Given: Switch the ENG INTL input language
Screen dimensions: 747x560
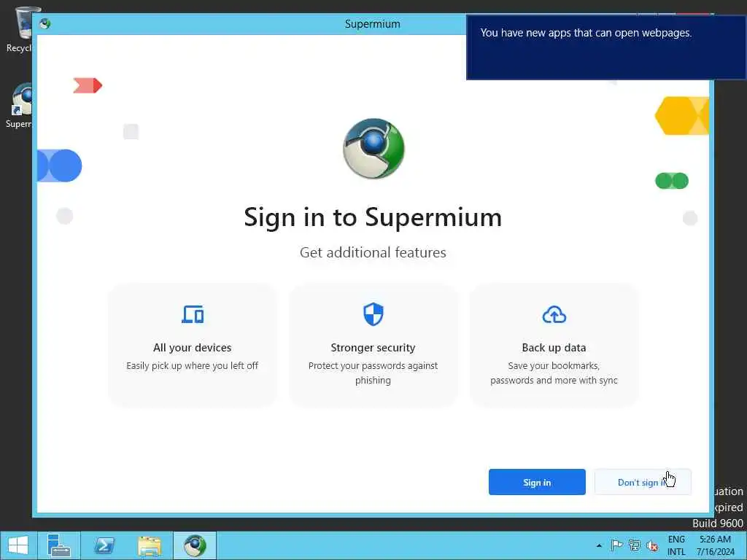Looking at the screenshot, I should 676,545.
